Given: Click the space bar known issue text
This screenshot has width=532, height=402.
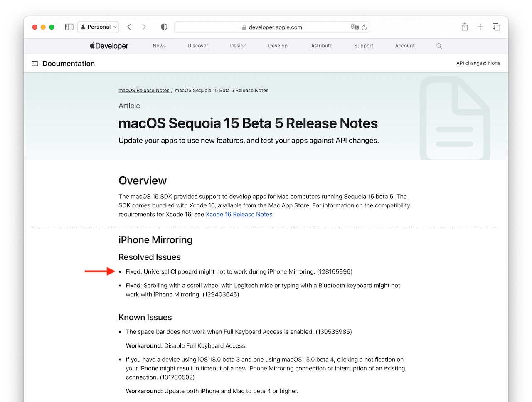Looking at the screenshot, I should (x=239, y=332).
